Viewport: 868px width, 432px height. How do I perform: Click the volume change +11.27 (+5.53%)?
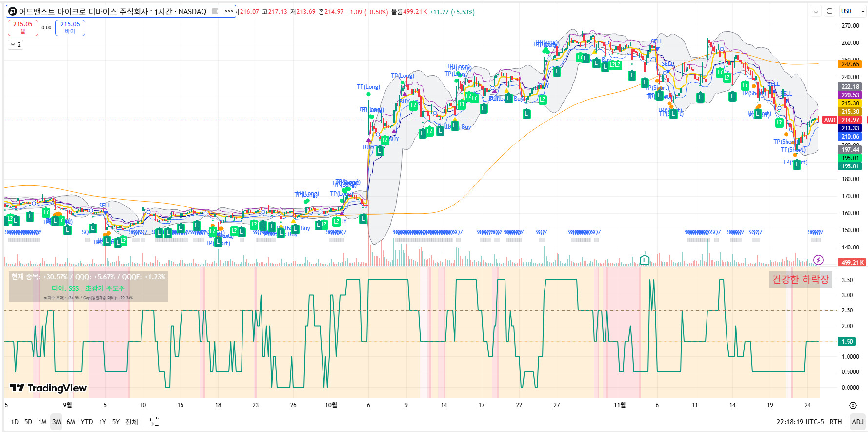point(452,12)
